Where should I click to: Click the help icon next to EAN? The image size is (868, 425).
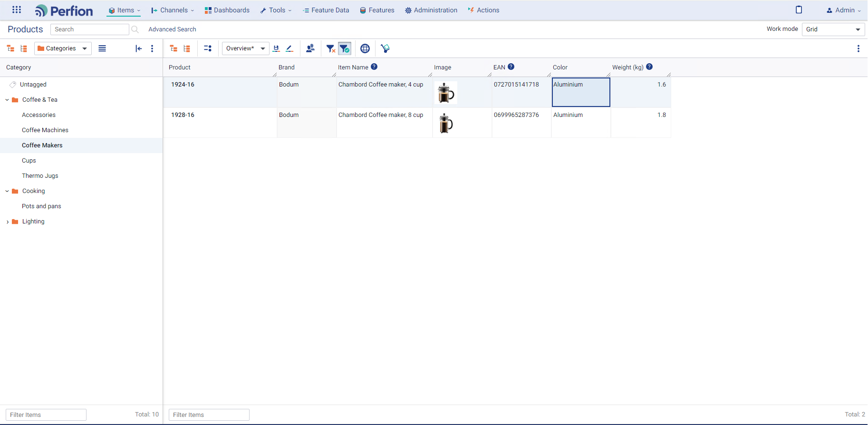tap(511, 67)
